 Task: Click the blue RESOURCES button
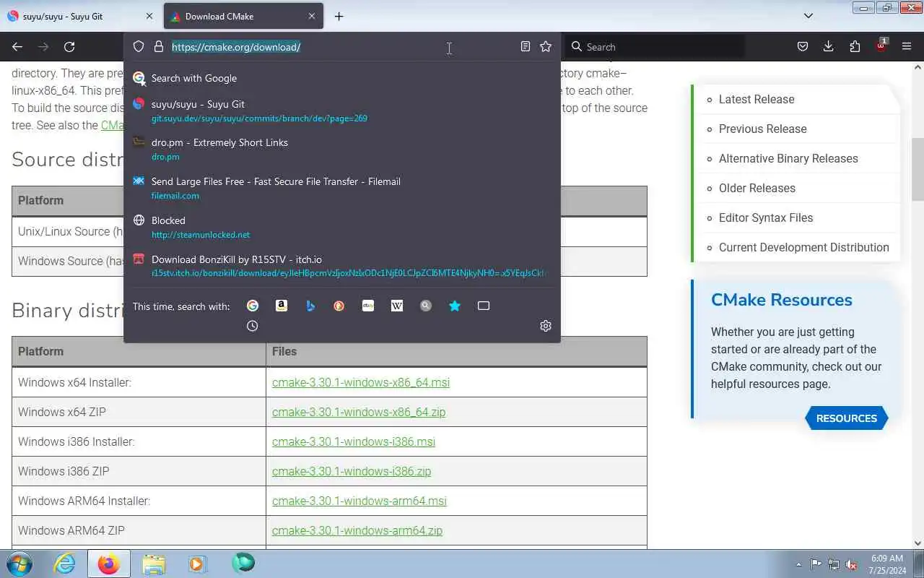coord(846,418)
